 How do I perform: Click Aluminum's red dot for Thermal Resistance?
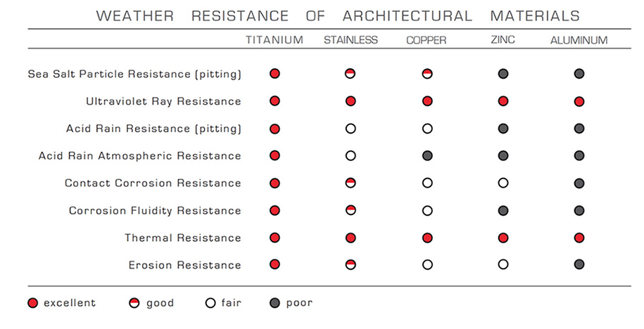[x=579, y=238]
